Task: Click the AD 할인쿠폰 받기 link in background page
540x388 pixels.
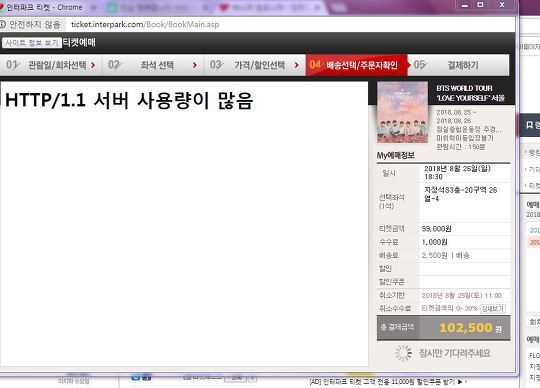Action: pyautogui.click(x=382, y=381)
